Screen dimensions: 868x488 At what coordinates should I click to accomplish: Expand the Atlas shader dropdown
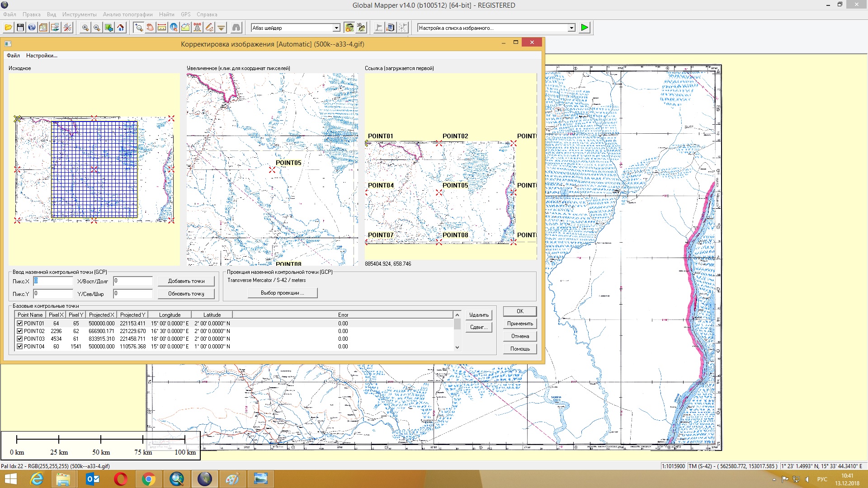tap(336, 28)
